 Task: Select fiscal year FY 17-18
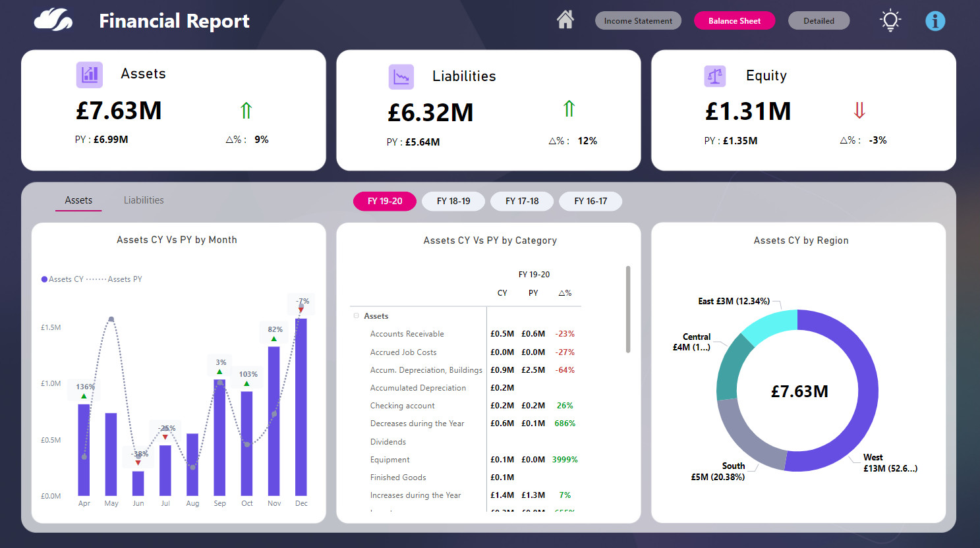(522, 201)
